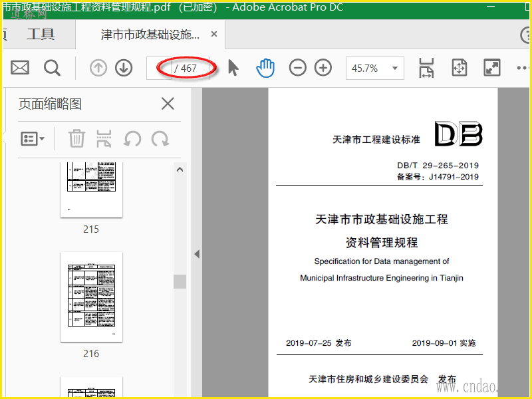Screen dimensions: 532x399
Task: Send file by email envelope icon
Action: tap(20, 68)
